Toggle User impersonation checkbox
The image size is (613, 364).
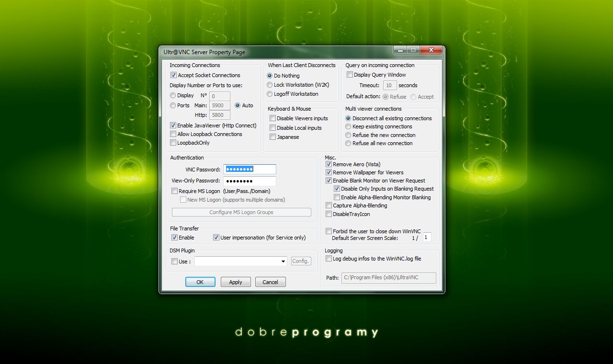[x=216, y=238]
